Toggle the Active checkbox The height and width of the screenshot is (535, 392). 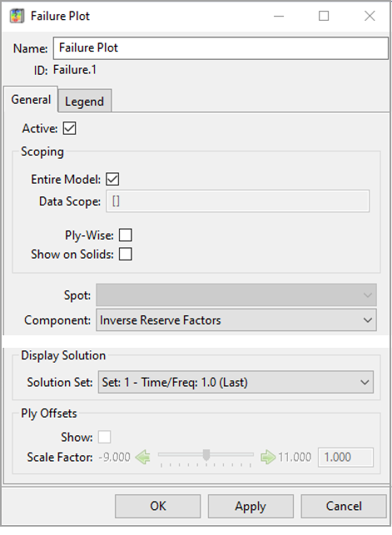coord(70,129)
